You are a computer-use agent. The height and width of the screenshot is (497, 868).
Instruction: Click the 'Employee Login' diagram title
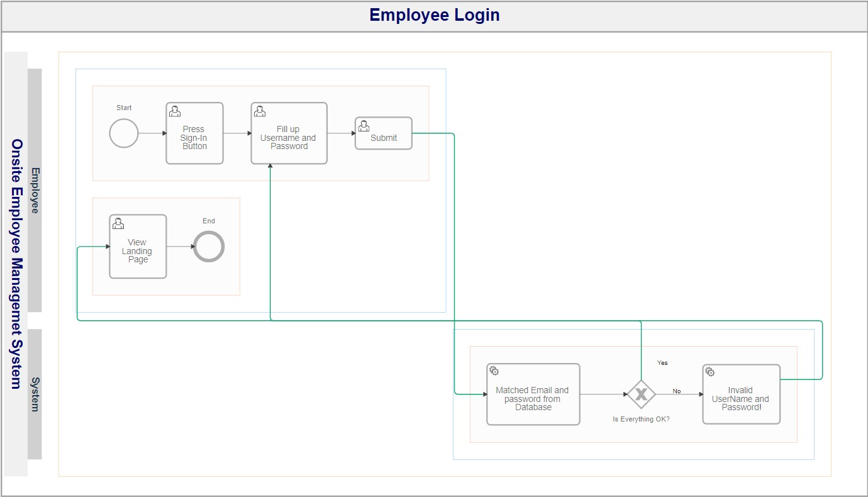(x=434, y=15)
